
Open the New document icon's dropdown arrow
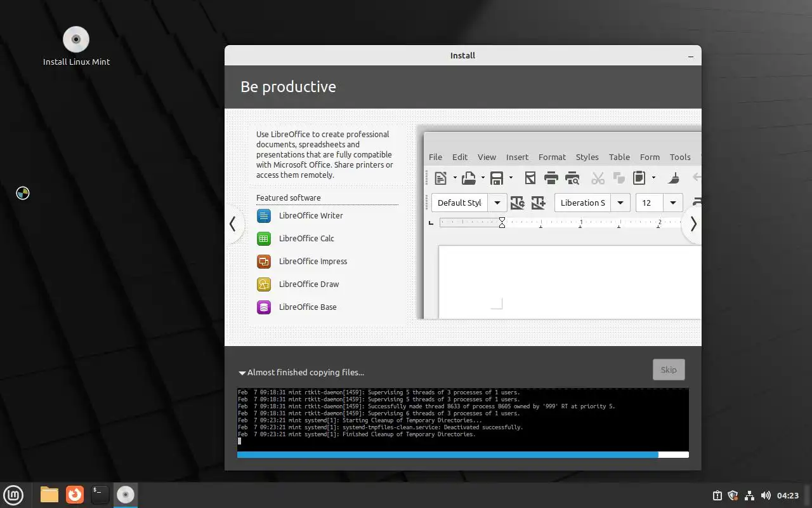point(455,178)
